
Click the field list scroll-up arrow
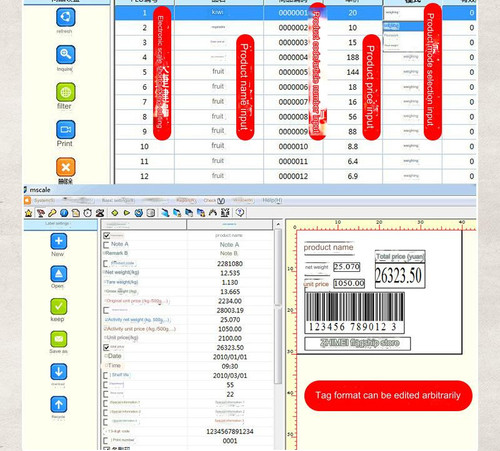(278, 225)
